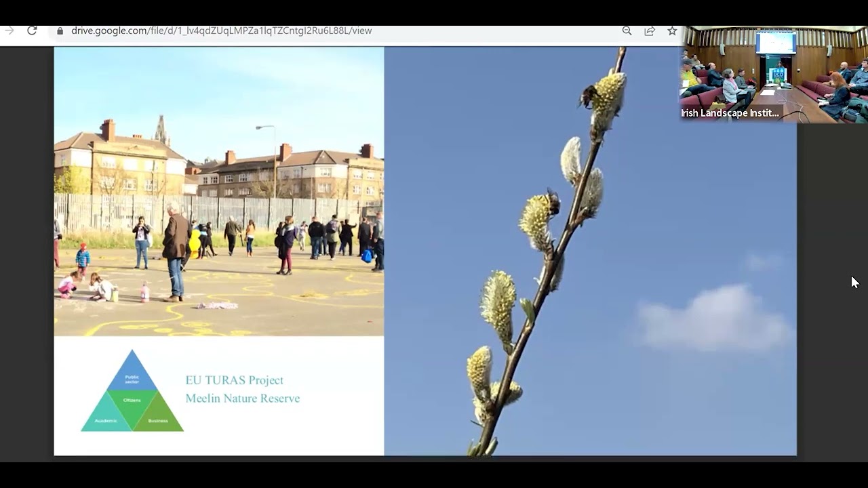Click the 'Public sector' triangle segment
This screenshot has width=868, height=488.
point(132,375)
